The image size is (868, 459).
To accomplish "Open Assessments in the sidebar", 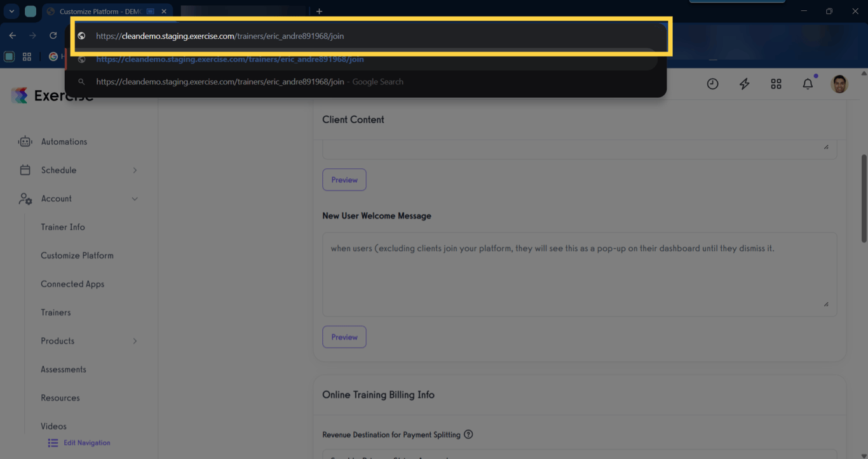I will click(64, 369).
